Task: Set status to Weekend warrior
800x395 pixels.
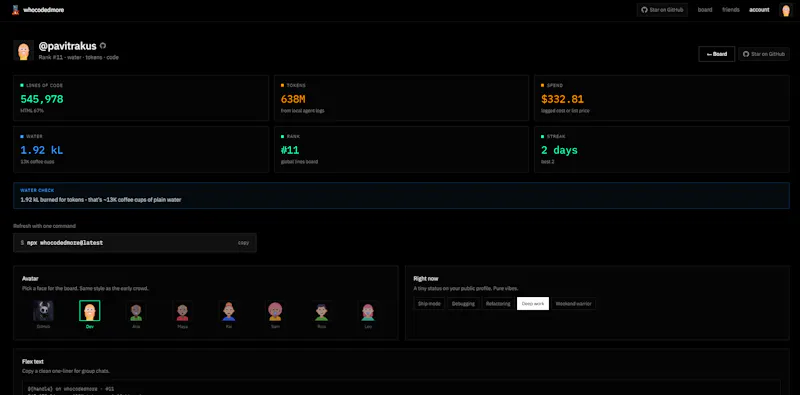Action: point(573,304)
